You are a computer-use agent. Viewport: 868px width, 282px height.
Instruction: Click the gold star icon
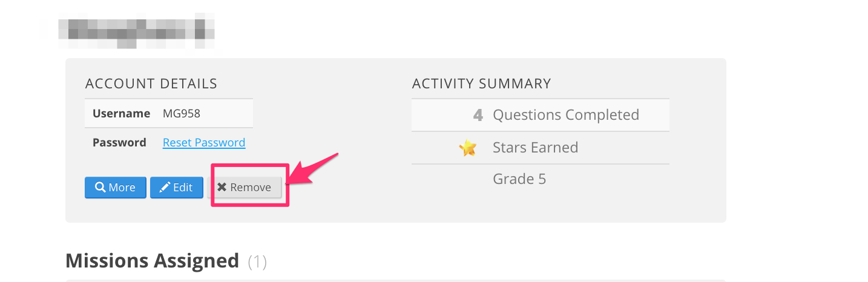467,148
